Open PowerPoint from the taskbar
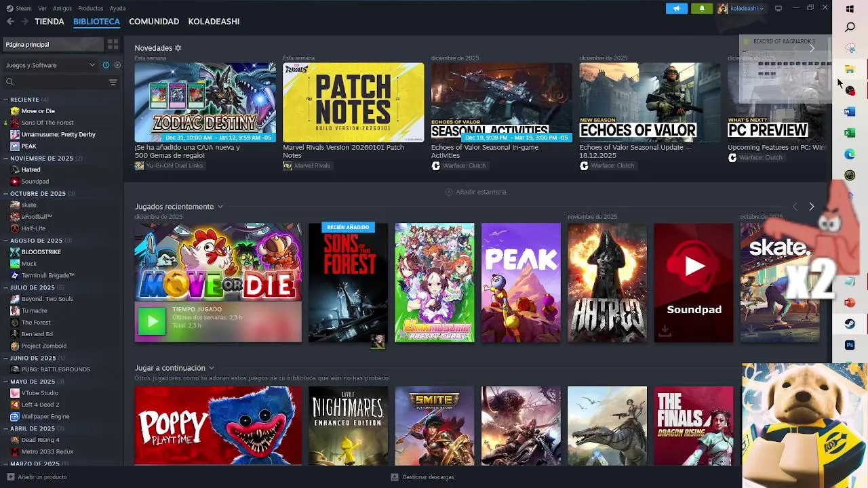This screenshot has width=868, height=488. tap(850, 303)
